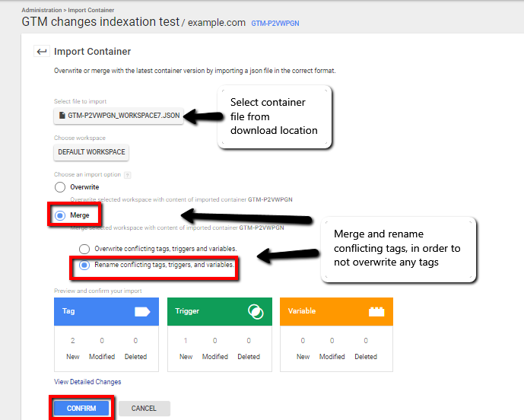
Task: Choose Overwrite conflicting tags, triggers and variables
Action: [85, 249]
